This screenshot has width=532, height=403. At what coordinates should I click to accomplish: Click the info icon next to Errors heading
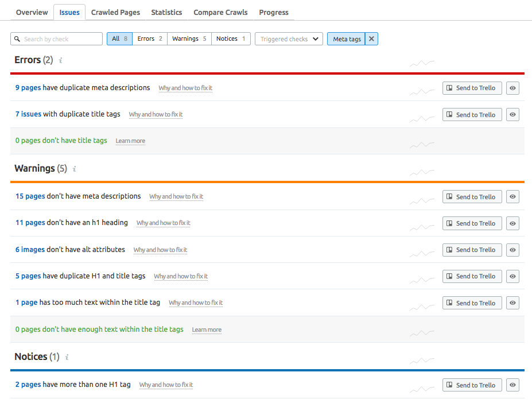(x=60, y=60)
